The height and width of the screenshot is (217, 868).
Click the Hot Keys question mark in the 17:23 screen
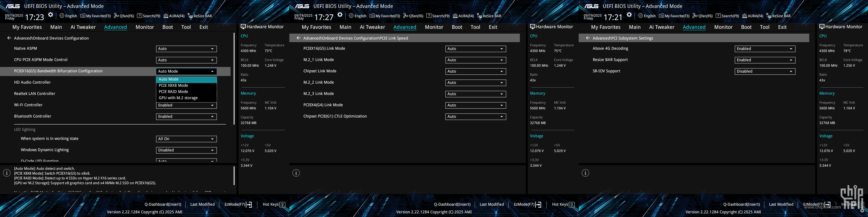[x=282, y=205]
